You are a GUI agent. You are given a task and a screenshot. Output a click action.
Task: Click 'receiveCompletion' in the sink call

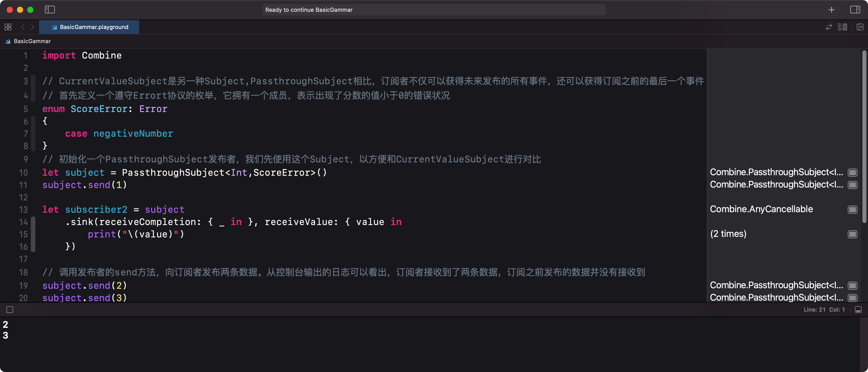click(x=148, y=222)
